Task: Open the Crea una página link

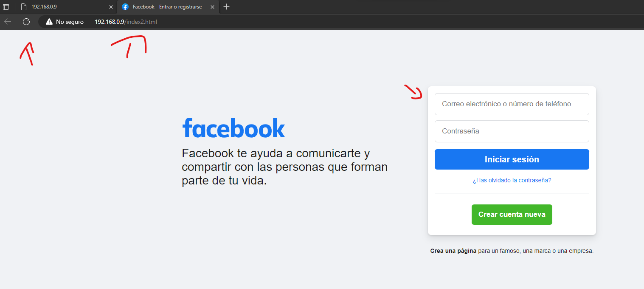Action: tap(453, 251)
